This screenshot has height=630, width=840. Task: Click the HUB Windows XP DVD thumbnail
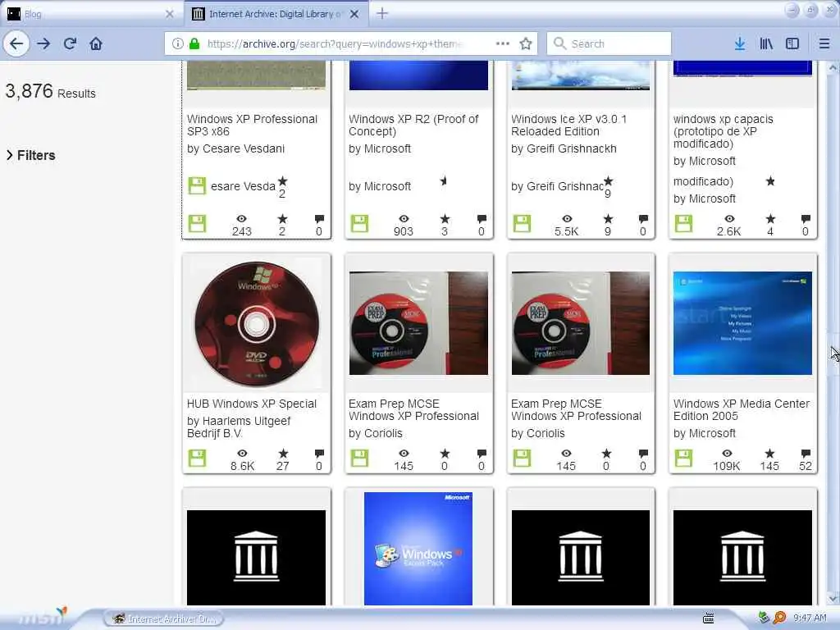[x=256, y=323]
